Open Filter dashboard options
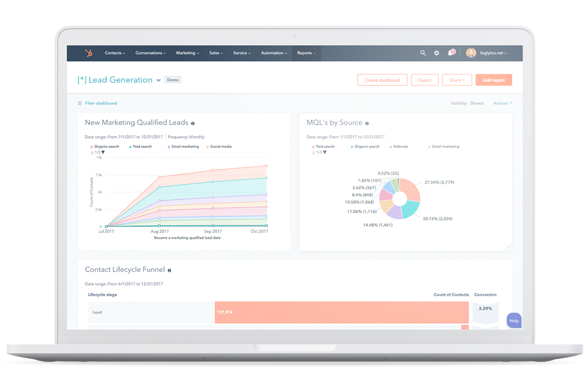This screenshot has height=392, width=584. [97, 103]
